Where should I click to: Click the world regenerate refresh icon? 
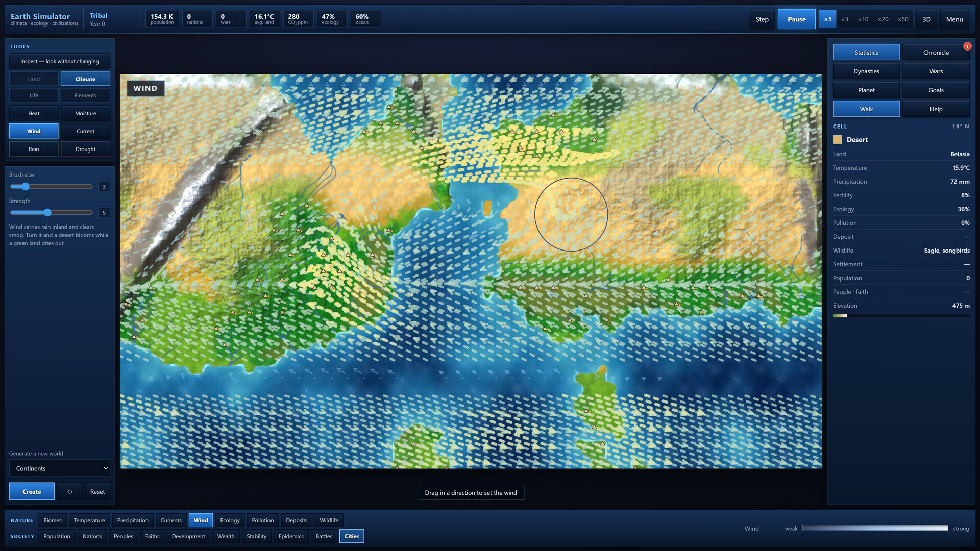(69, 491)
